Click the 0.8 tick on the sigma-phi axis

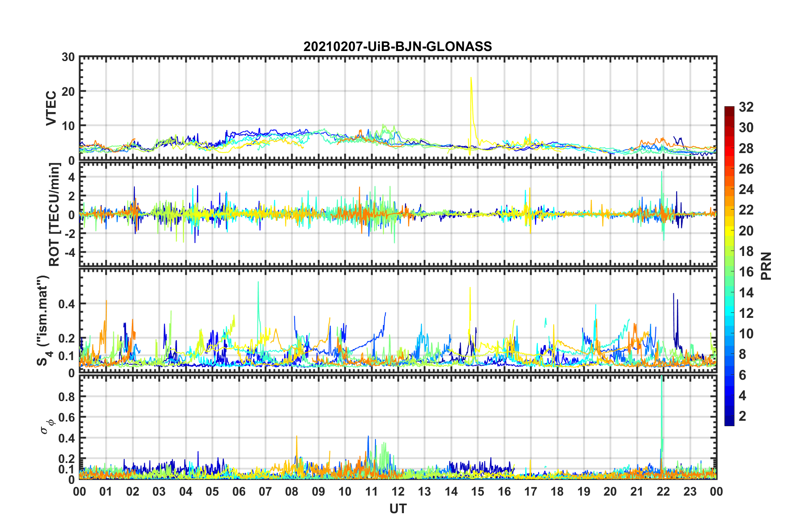tap(67, 396)
